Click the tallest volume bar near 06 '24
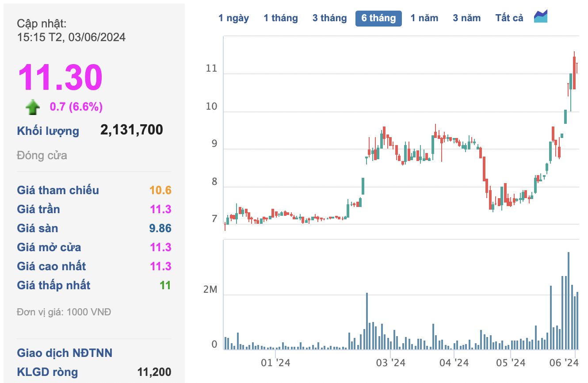Image resolution: width=588 pixels, height=383 pixels. pos(568,301)
